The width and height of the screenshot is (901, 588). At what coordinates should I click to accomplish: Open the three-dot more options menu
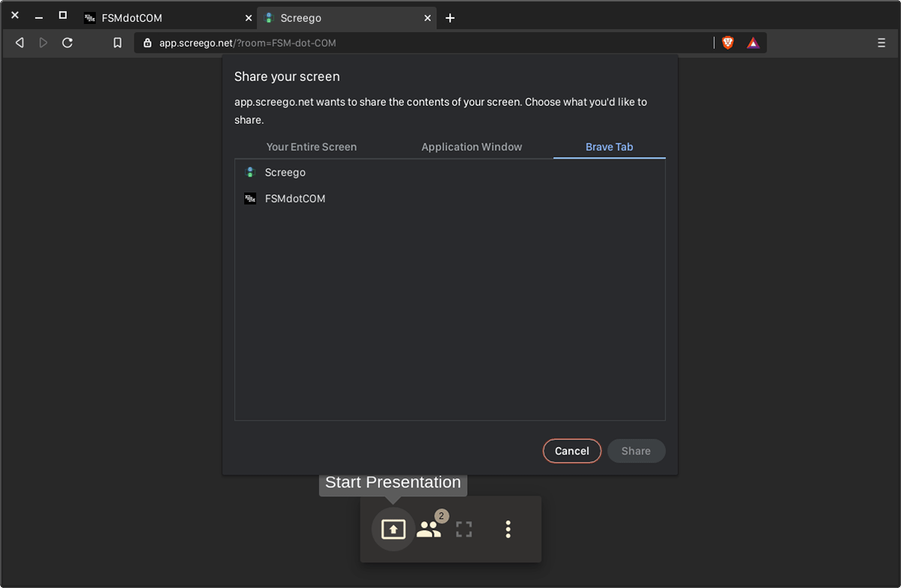point(508,529)
